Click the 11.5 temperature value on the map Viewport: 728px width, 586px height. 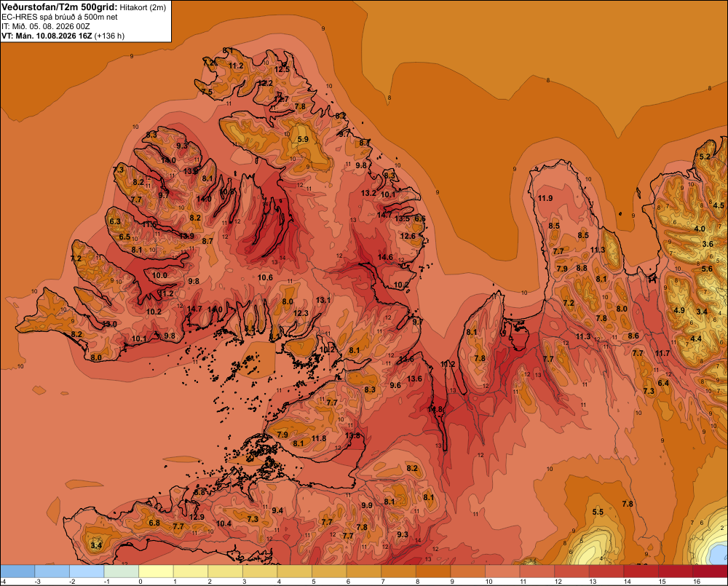point(149,224)
